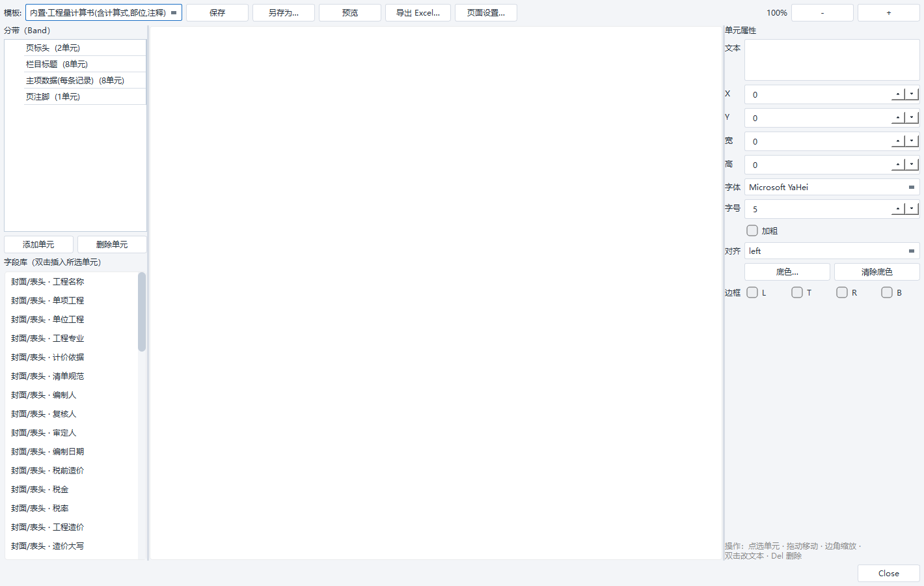
Task: Click the 删除单元 button
Action: [x=112, y=244]
